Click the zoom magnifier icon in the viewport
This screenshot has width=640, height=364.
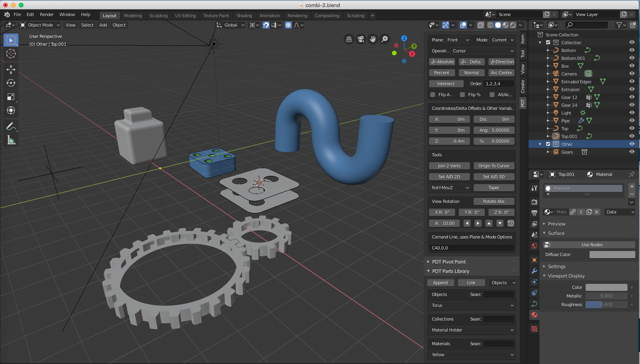[x=385, y=39]
